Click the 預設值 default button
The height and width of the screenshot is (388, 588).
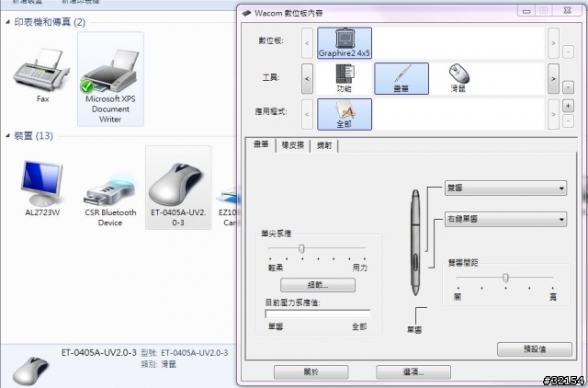coord(535,349)
